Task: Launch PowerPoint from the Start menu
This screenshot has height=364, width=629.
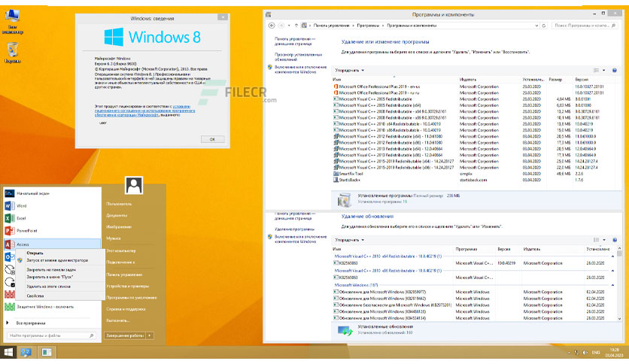Action: (x=52, y=230)
